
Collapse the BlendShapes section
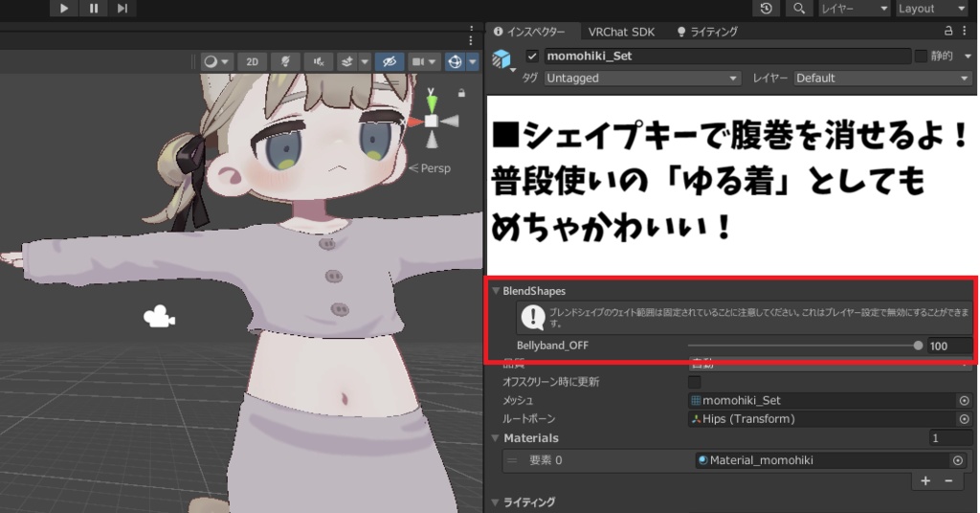tap(497, 291)
